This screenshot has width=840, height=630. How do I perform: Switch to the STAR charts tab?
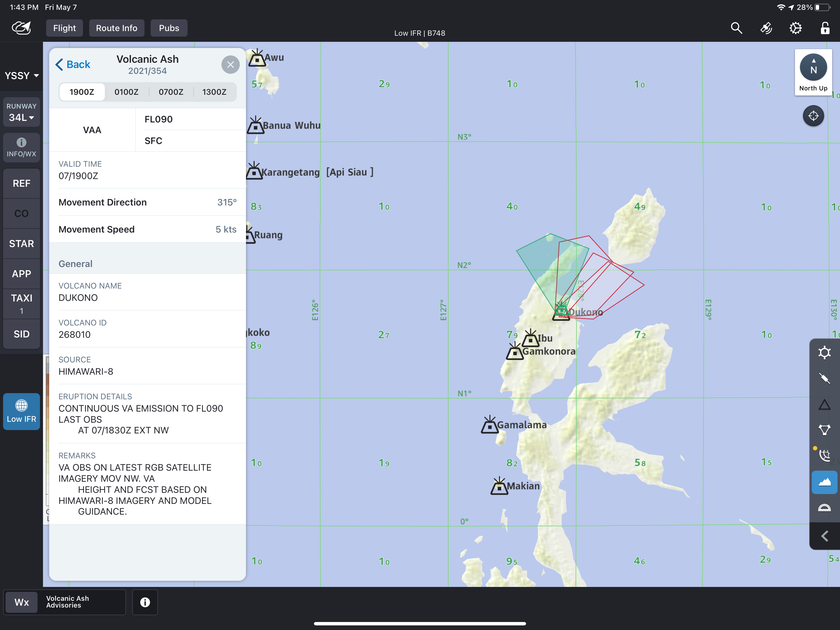click(x=22, y=244)
